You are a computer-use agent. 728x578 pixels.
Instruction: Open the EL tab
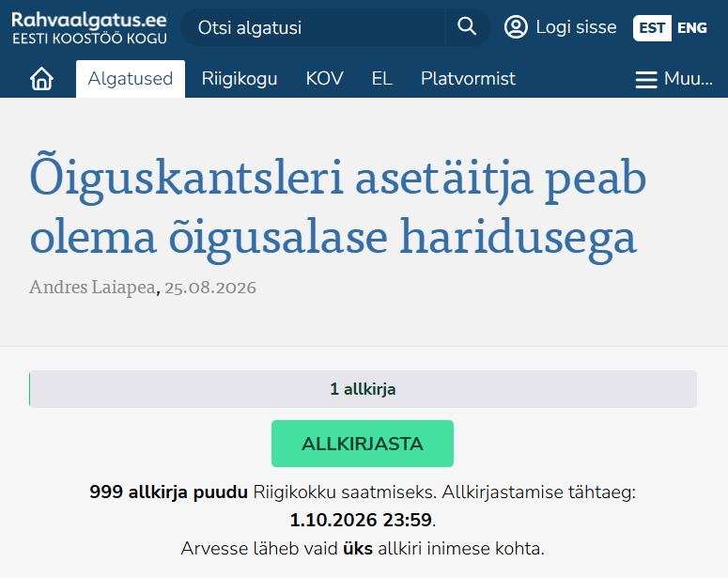(x=382, y=79)
